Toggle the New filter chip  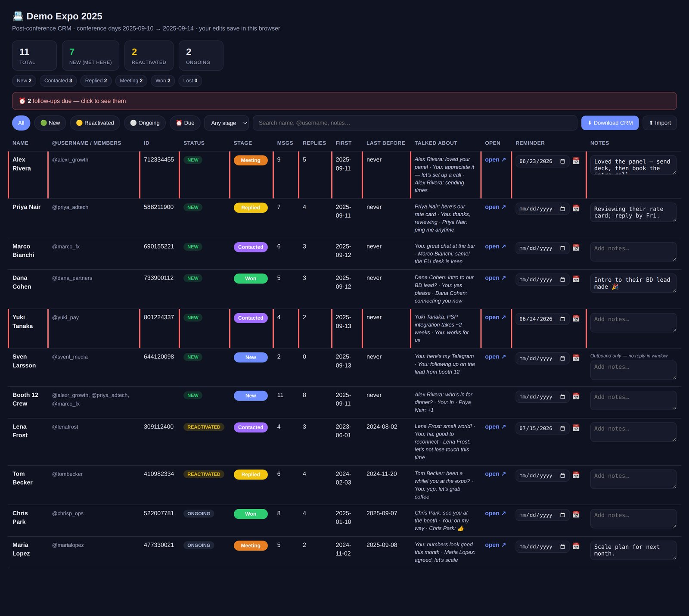[x=50, y=123]
